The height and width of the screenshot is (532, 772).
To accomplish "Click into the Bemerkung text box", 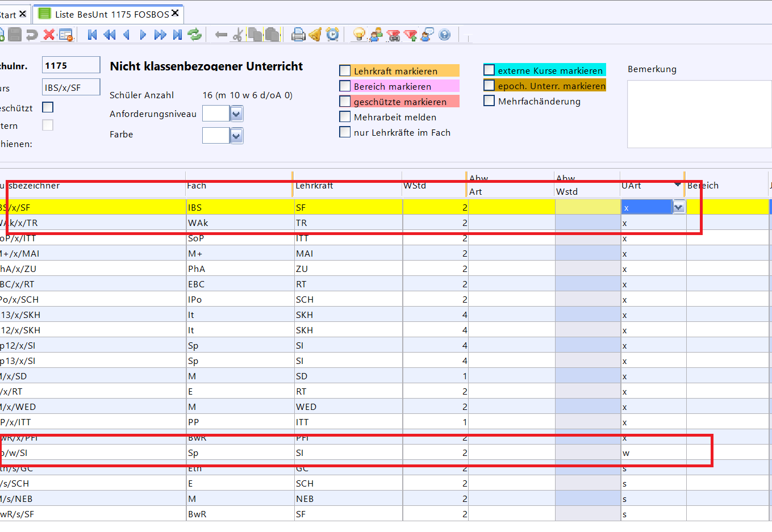I will click(699, 114).
